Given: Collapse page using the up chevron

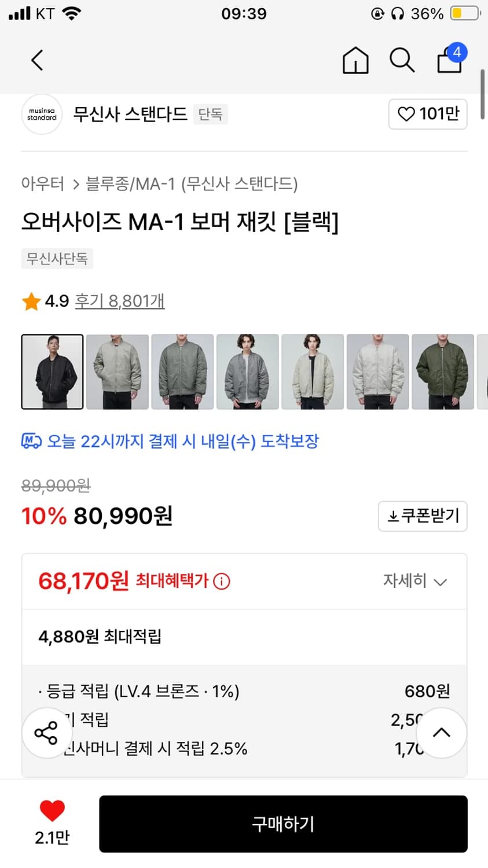Looking at the screenshot, I should pos(441,733).
